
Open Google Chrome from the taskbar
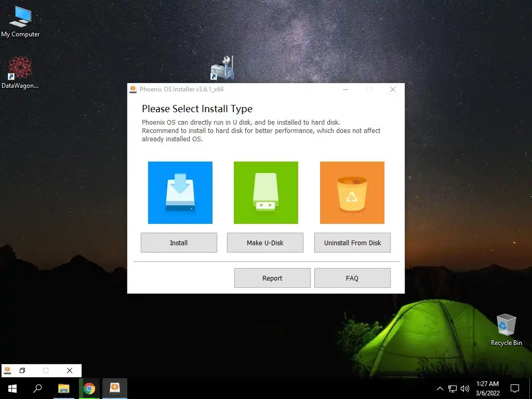[x=89, y=389]
